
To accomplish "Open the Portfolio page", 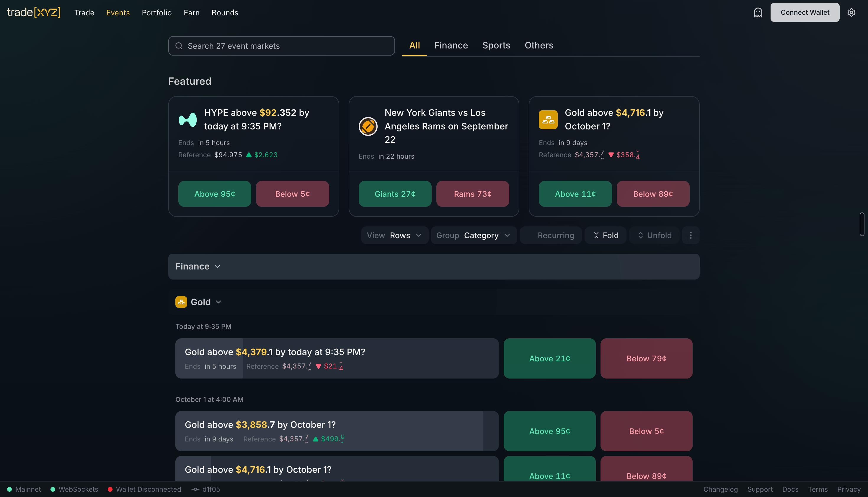I will pos(156,13).
